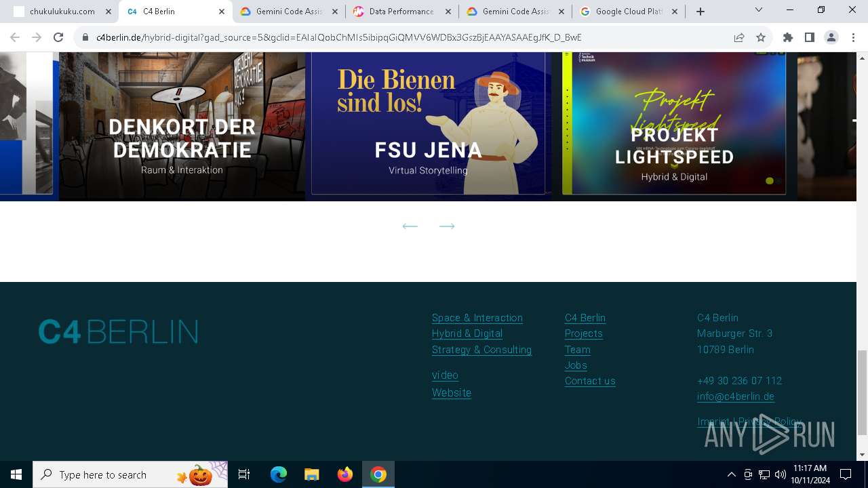Open the Denkort der Demokratie project card
Image resolution: width=868 pixels, height=488 pixels.
coord(182,126)
